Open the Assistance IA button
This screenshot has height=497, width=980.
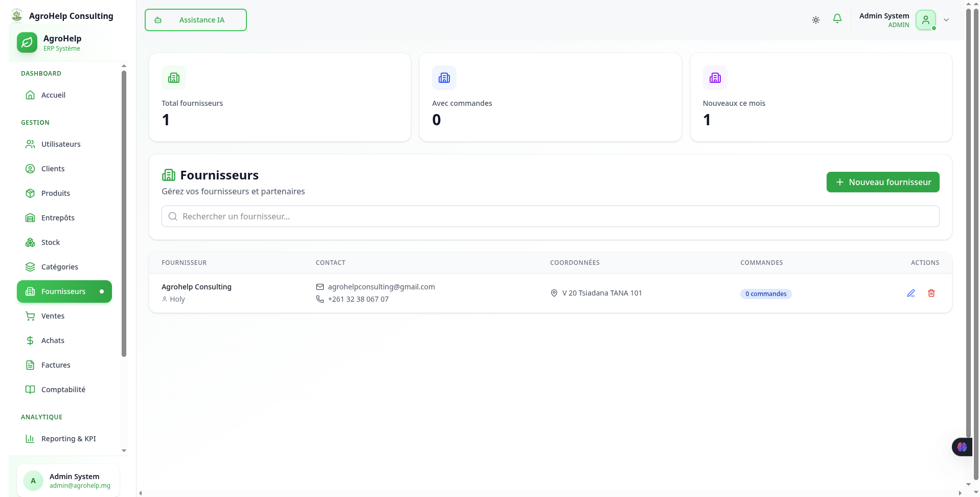(x=195, y=20)
